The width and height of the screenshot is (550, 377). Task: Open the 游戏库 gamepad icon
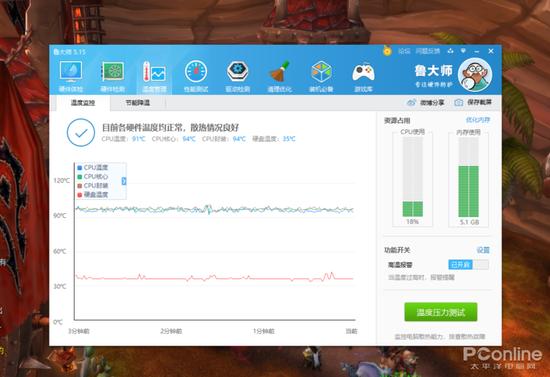[x=363, y=76]
